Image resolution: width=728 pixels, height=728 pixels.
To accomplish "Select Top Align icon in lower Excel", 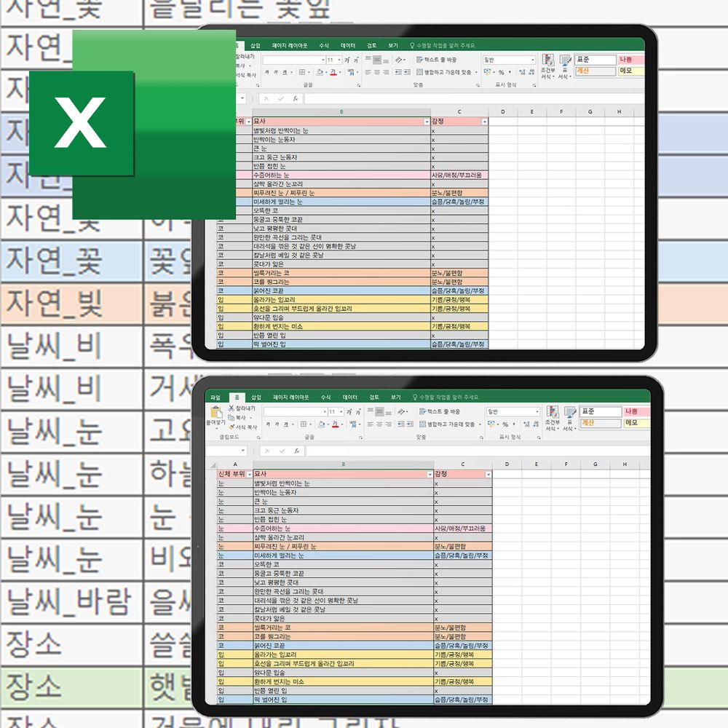I will 371,410.
